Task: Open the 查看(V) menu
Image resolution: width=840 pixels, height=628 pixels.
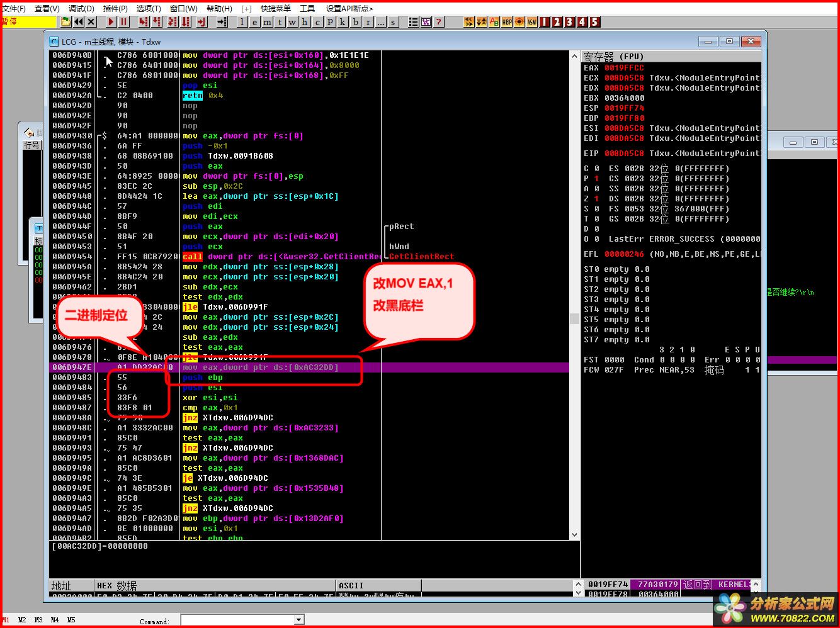Action: (47, 8)
